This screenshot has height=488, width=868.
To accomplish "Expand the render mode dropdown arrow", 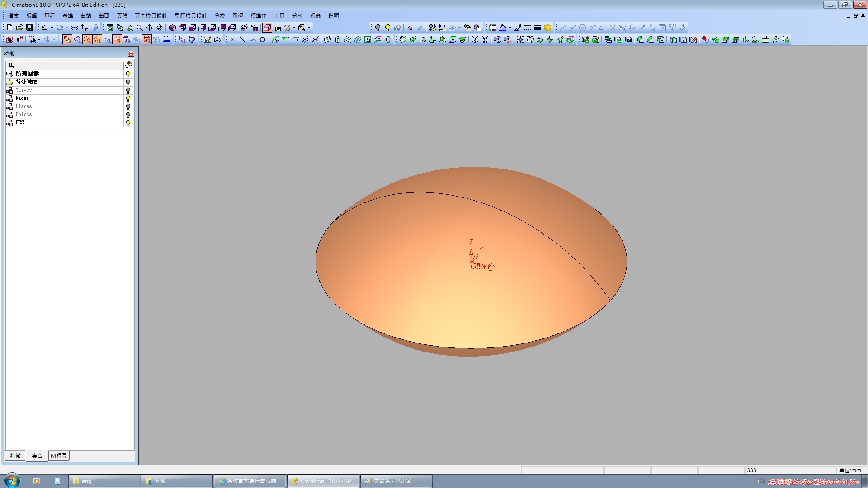I will pyautogui.click(x=294, y=28).
